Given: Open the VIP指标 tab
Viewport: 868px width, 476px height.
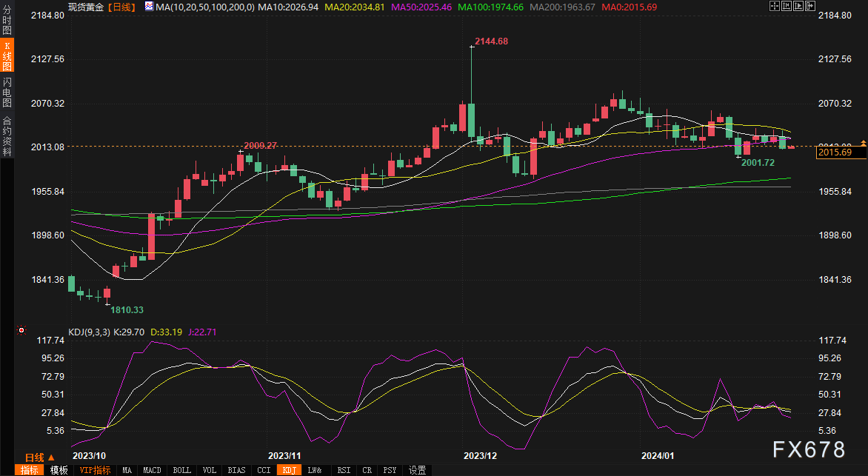Looking at the screenshot, I should tap(95, 470).
